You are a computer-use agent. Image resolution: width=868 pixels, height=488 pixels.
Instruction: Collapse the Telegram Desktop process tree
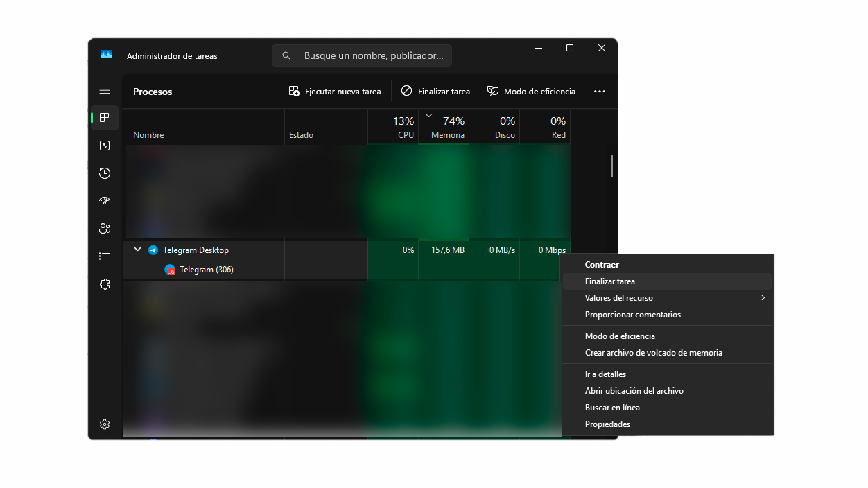[x=137, y=250]
